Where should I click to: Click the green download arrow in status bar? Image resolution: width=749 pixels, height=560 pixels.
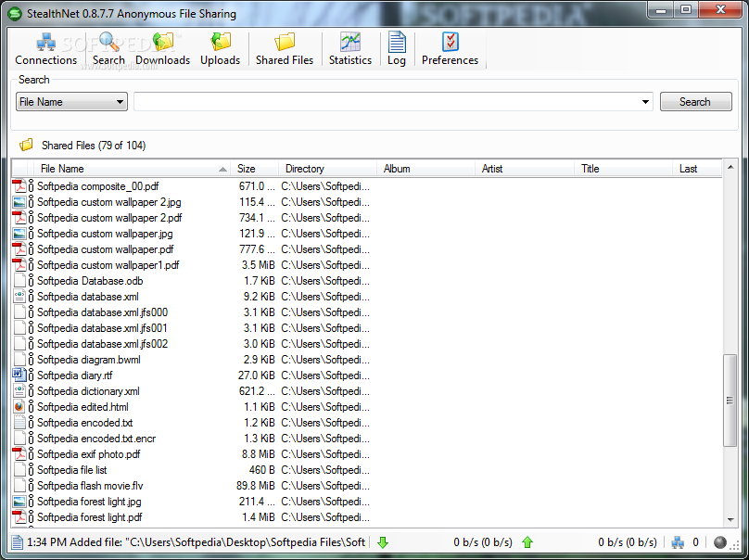(x=383, y=542)
